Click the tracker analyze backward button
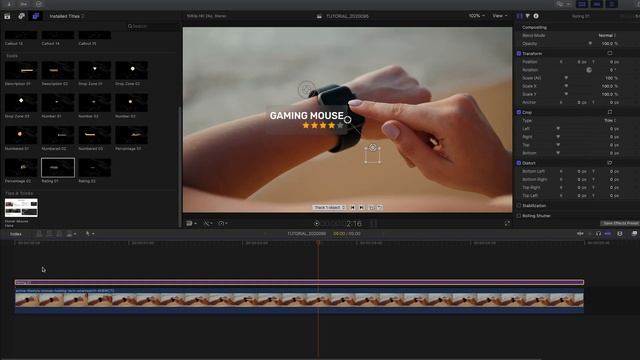 (x=352, y=207)
